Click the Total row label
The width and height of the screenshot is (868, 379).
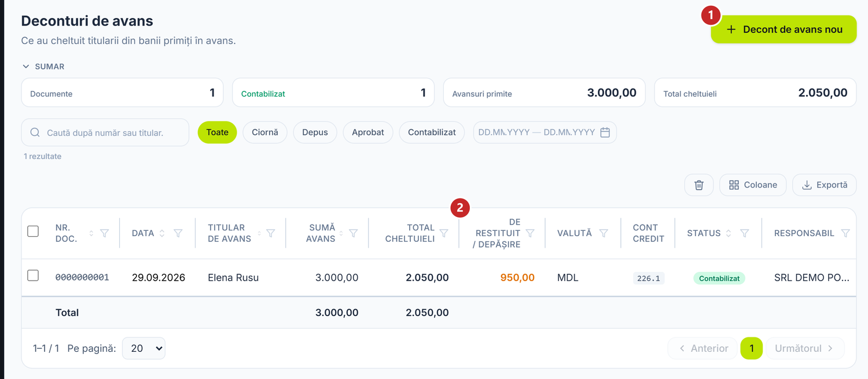tap(67, 312)
